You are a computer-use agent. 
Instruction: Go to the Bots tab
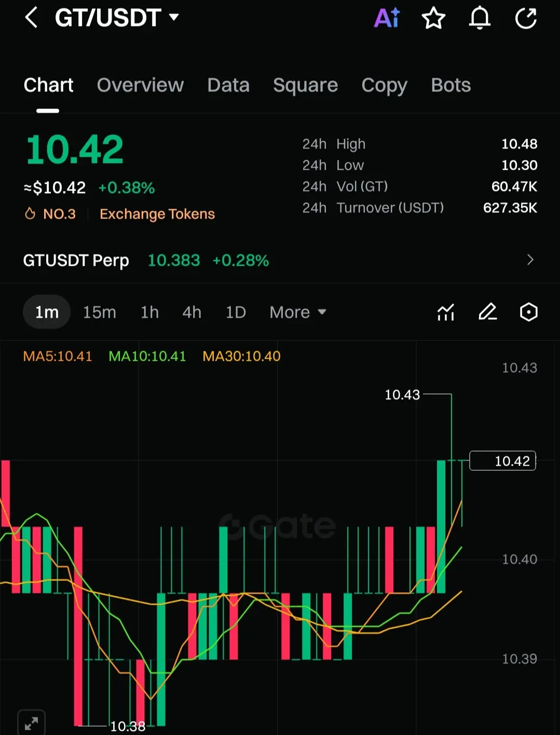click(x=450, y=85)
